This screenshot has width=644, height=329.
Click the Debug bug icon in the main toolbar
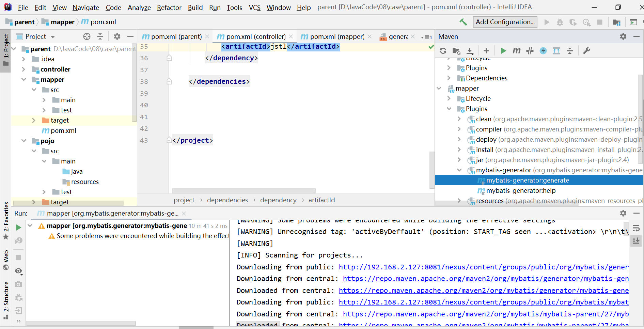(x=560, y=22)
